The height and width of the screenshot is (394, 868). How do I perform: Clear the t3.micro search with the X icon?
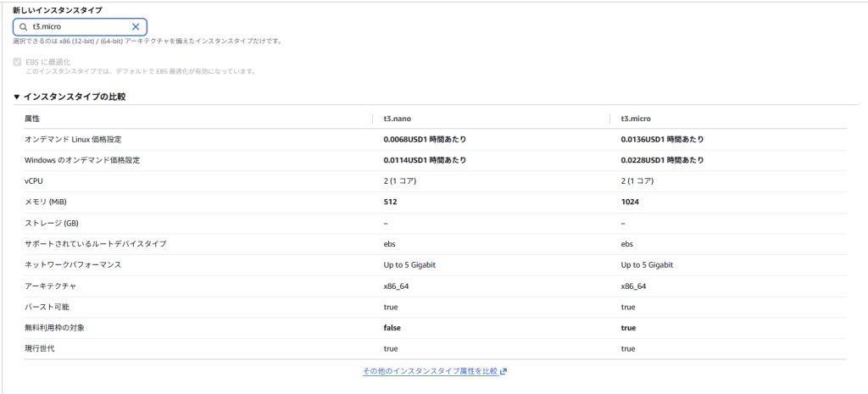(x=136, y=27)
